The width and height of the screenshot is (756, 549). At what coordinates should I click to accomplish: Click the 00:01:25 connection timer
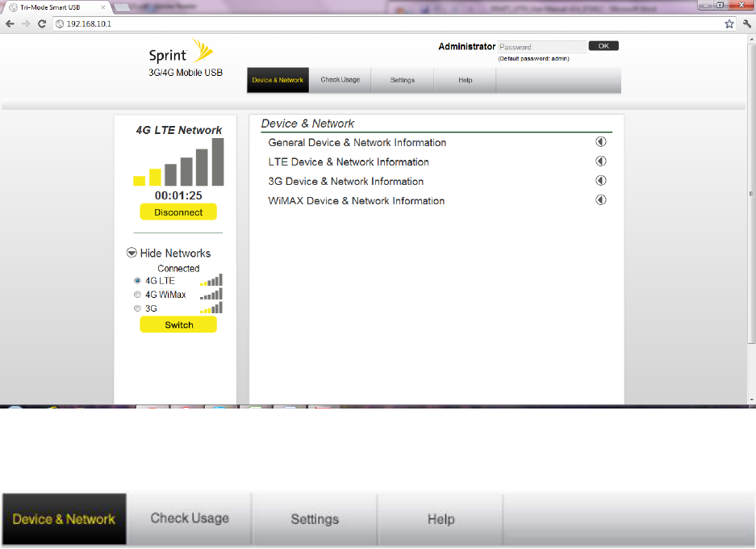tap(178, 195)
